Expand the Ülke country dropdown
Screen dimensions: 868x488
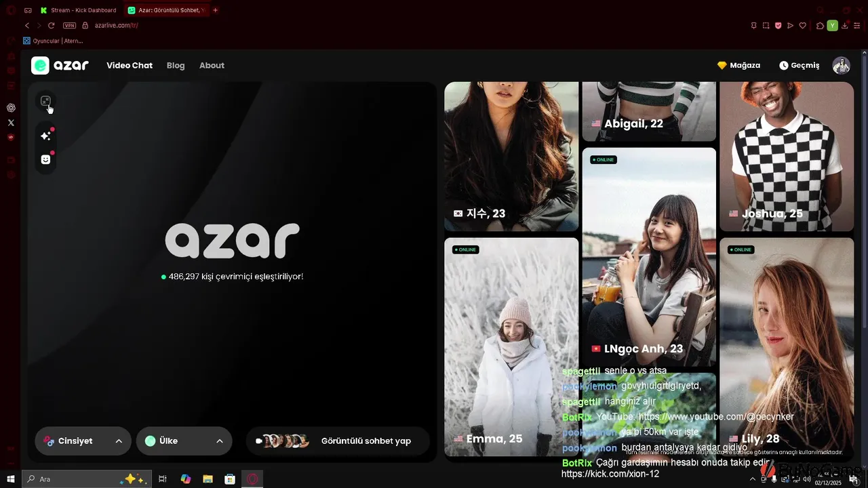click(184, 441)
